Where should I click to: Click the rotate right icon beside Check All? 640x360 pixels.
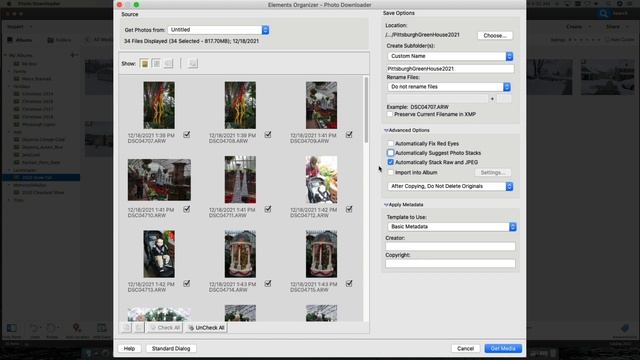click(x=139, y=328)
